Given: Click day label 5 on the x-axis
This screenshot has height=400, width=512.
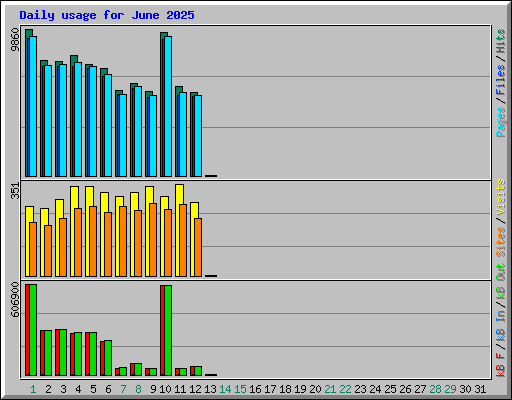Looking at the screenshot, I should point(93,389).
